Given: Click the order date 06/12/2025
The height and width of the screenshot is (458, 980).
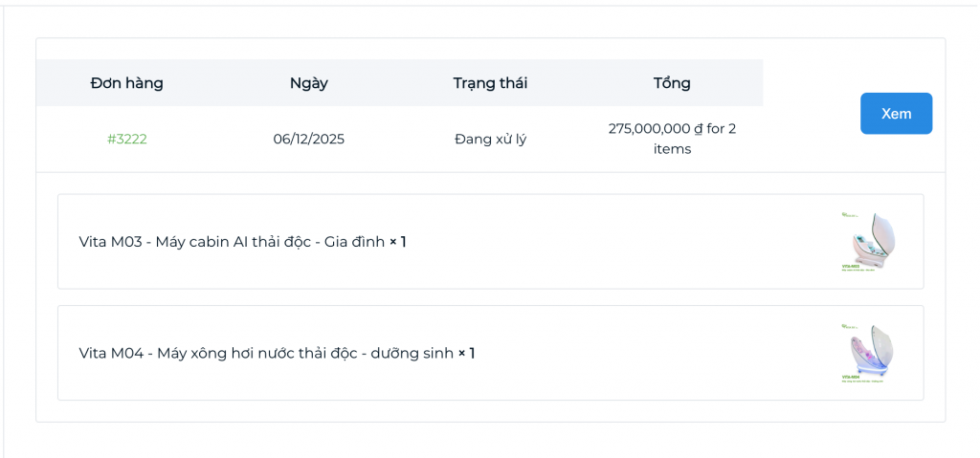Looking at the screenshot, I should [x=308, y=139].
